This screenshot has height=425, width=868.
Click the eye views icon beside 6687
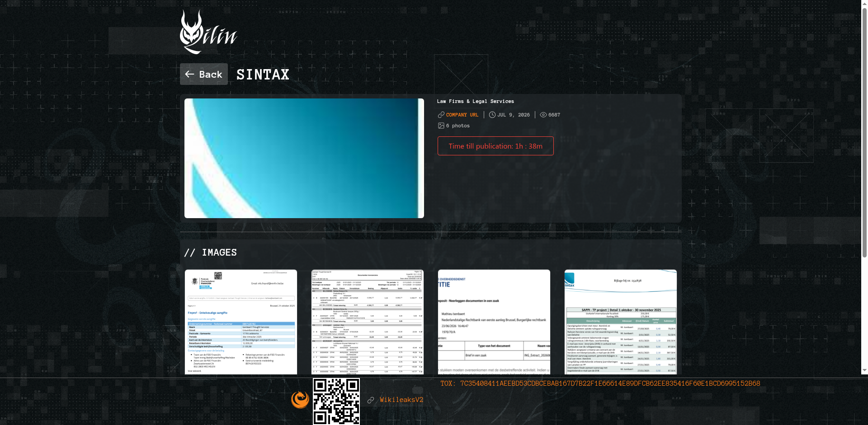pos(543,115)
